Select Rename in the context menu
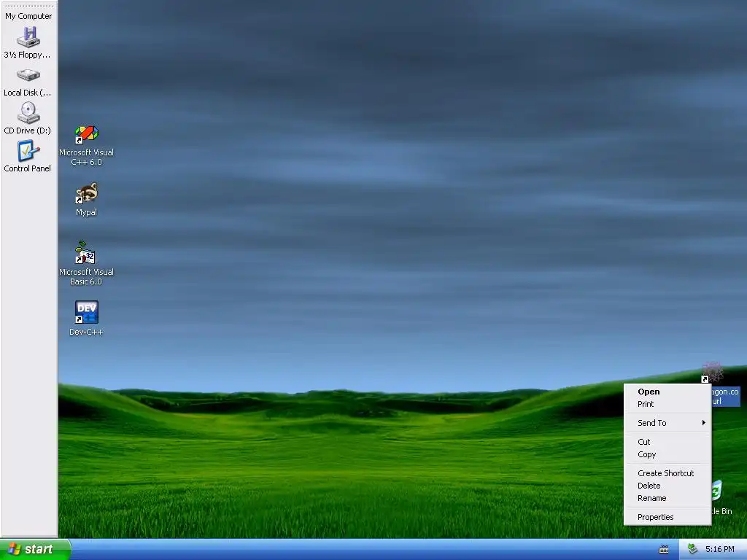Screen dimensions: 747x560 point(667,498)
